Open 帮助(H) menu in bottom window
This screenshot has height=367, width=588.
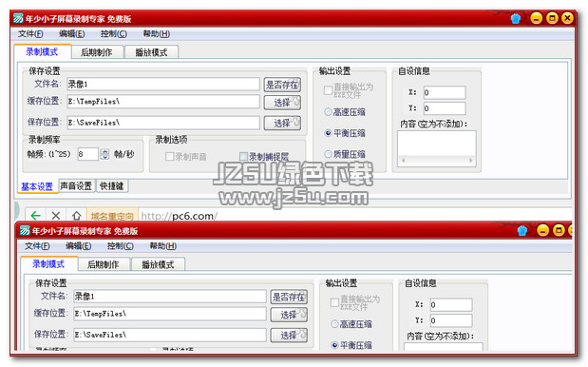pyautogui.click(x=163, y=246)
